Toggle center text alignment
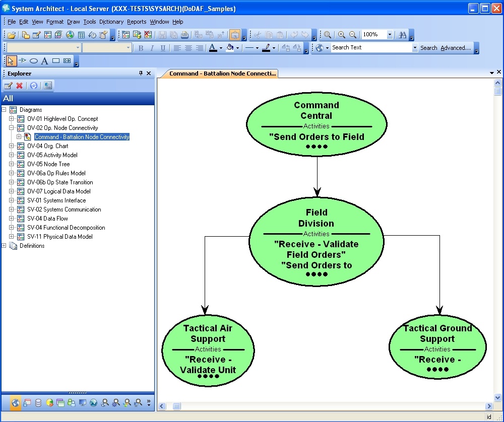This screenshot has width=504, height=422. 188,48
